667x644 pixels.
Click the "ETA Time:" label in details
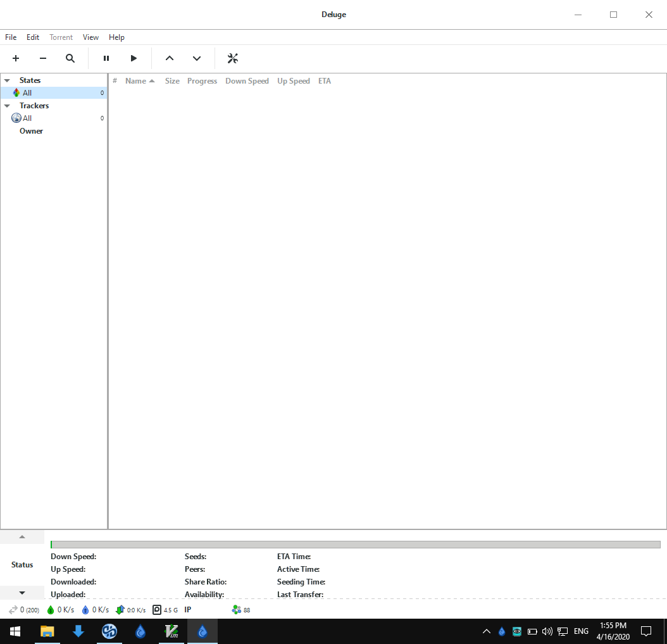click(294, 557)
